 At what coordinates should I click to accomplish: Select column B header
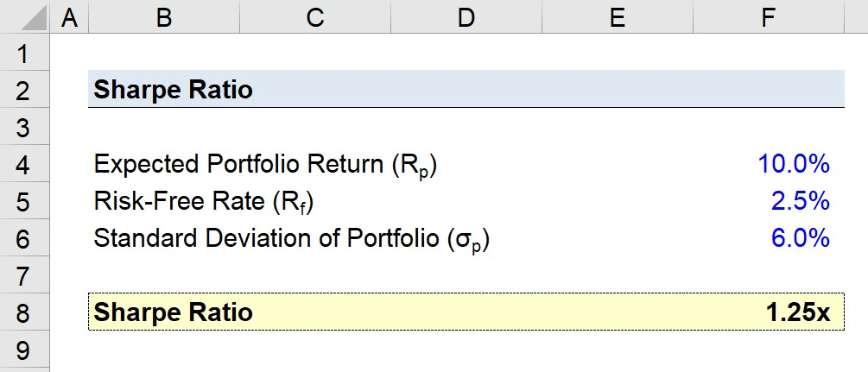click(164, 16)
